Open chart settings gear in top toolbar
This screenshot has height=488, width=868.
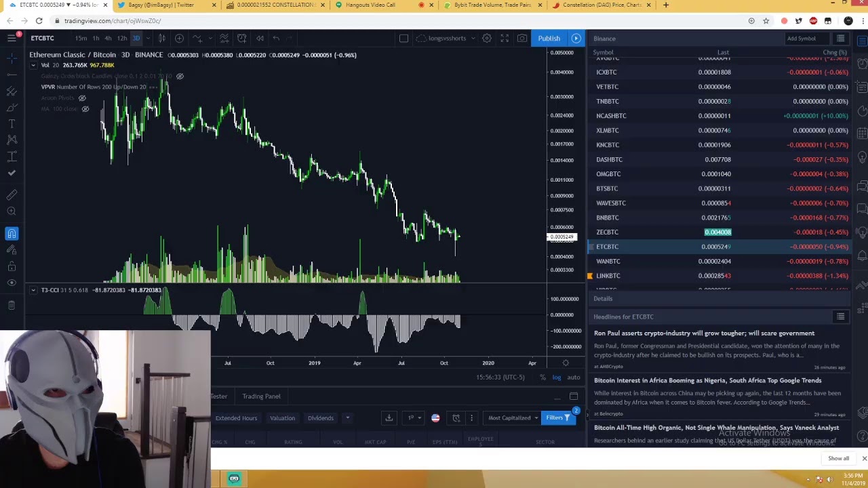tap(487, 38)
